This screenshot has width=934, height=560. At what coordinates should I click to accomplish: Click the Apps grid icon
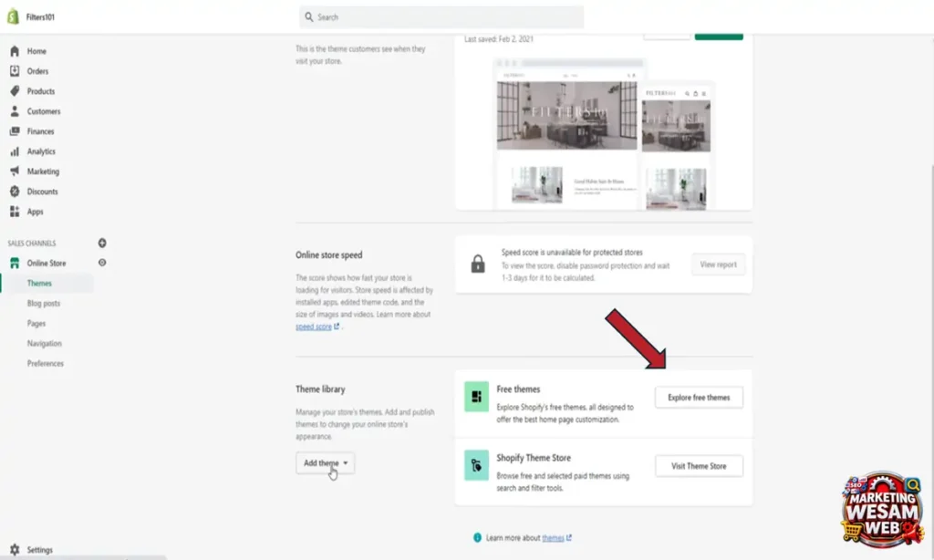[15, 212]
